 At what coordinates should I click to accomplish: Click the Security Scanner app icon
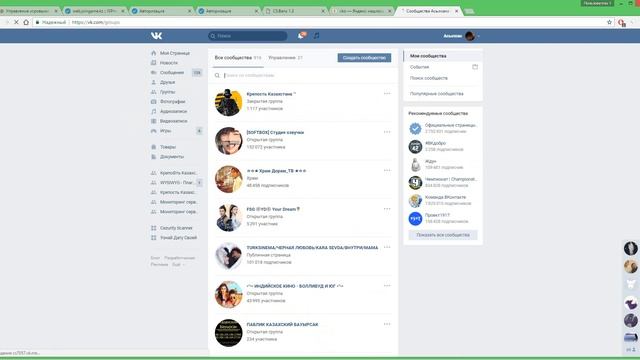(153, 228)
